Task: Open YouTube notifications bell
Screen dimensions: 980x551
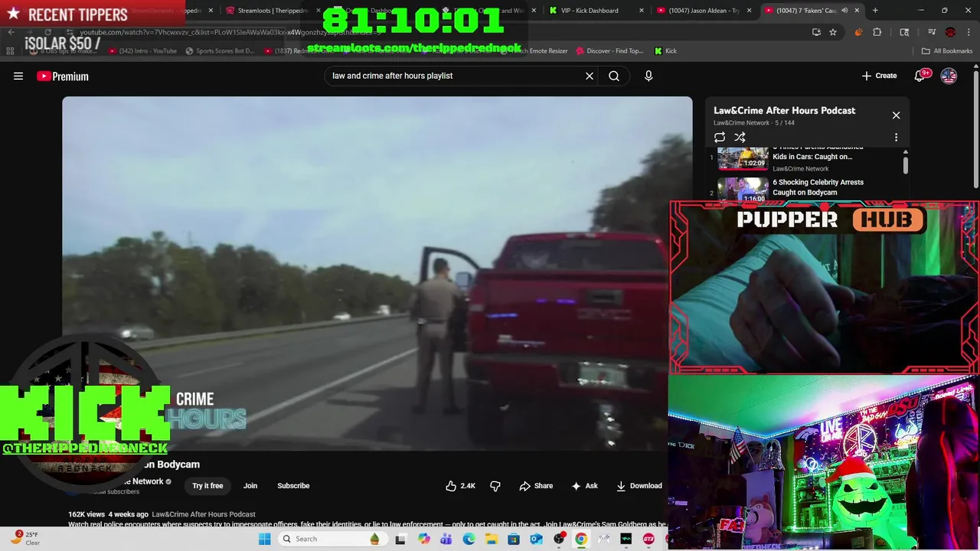Action: point(921,76)
